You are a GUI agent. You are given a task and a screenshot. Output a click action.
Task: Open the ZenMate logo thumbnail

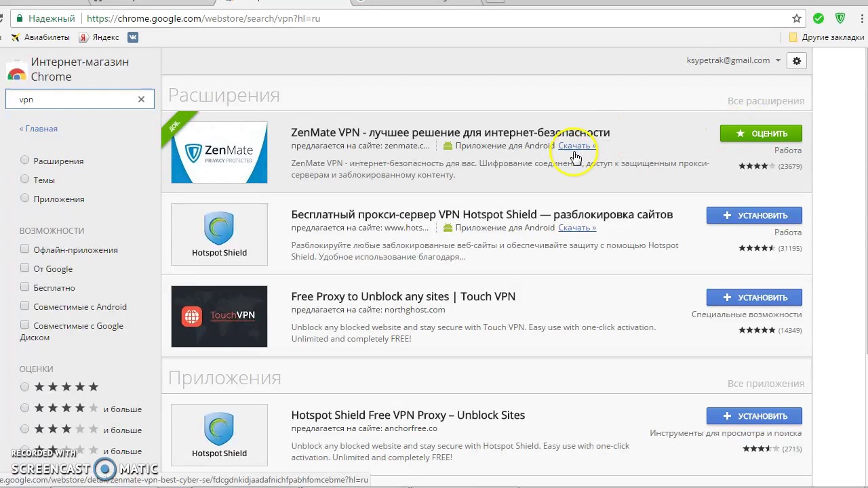pos(219,152)
